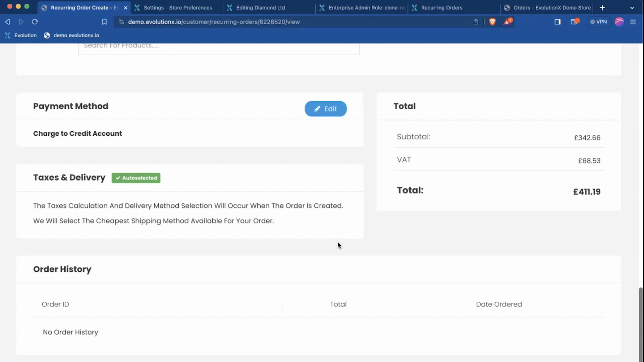
Task: Switch to the Settings - Store Preferences tab
Action: (x=178, y=8)
